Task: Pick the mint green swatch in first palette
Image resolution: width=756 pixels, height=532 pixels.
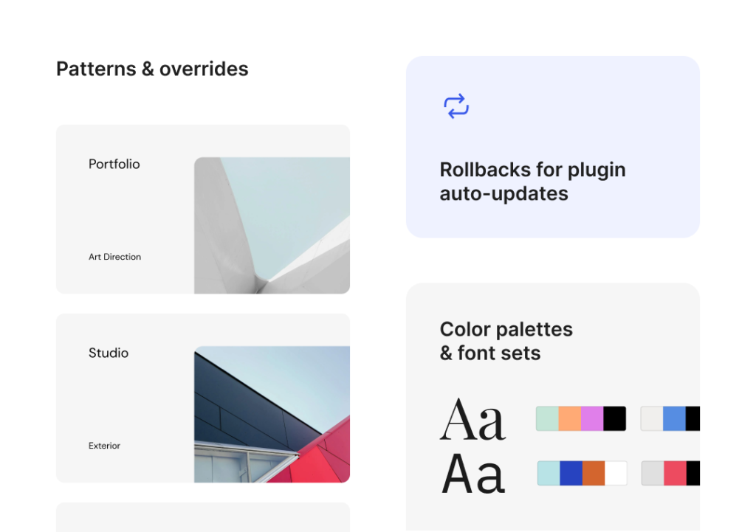Action: pyautogui.click(x=548, y=418)
